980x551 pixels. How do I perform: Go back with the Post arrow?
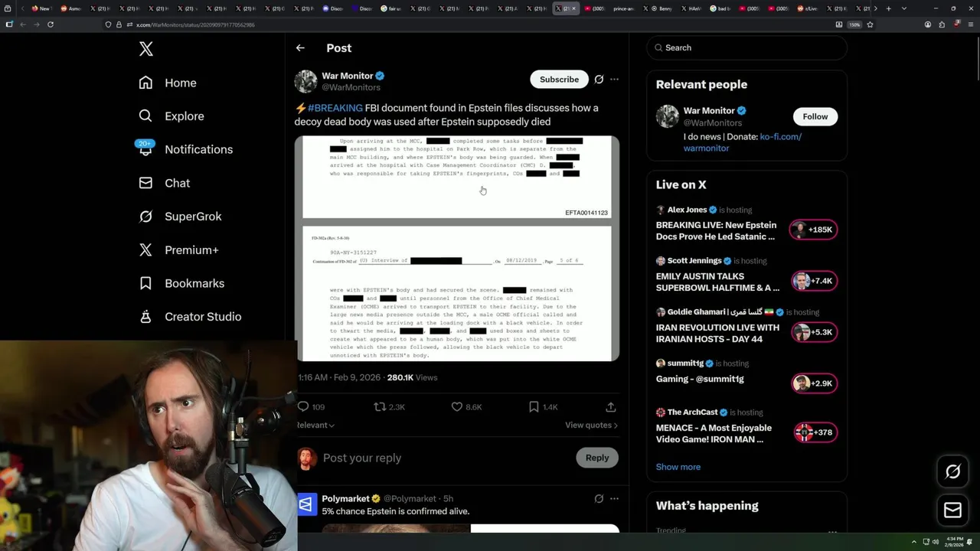point(300,47)
